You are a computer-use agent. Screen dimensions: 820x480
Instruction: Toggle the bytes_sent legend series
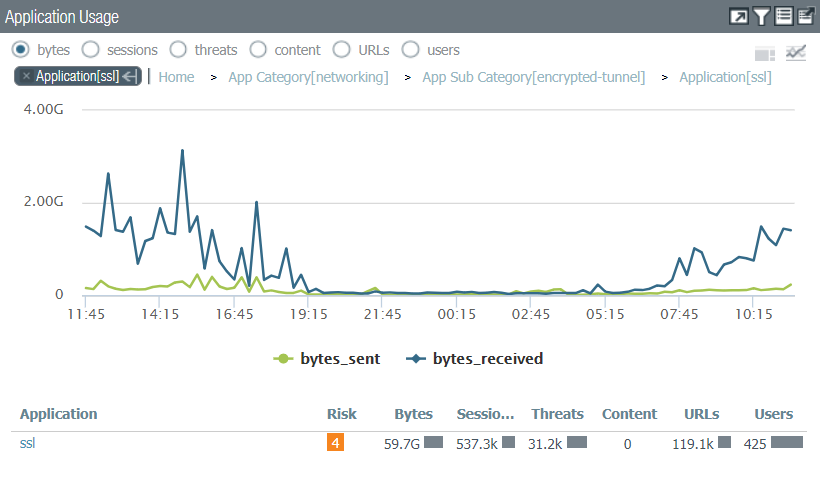[328, 358]
